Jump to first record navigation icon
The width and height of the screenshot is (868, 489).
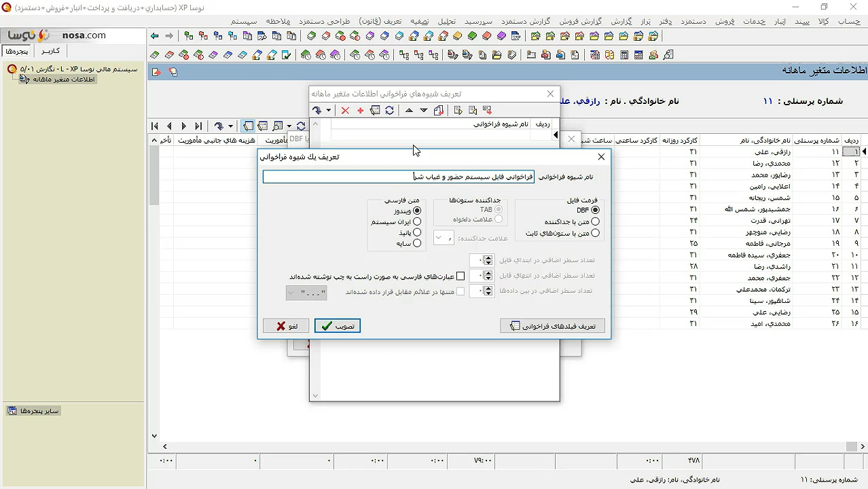[x=155, y=126]
